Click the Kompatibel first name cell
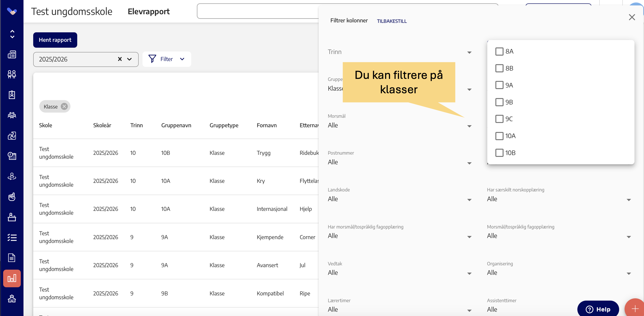This screenshot has width=644, height=316. point(270,294)
